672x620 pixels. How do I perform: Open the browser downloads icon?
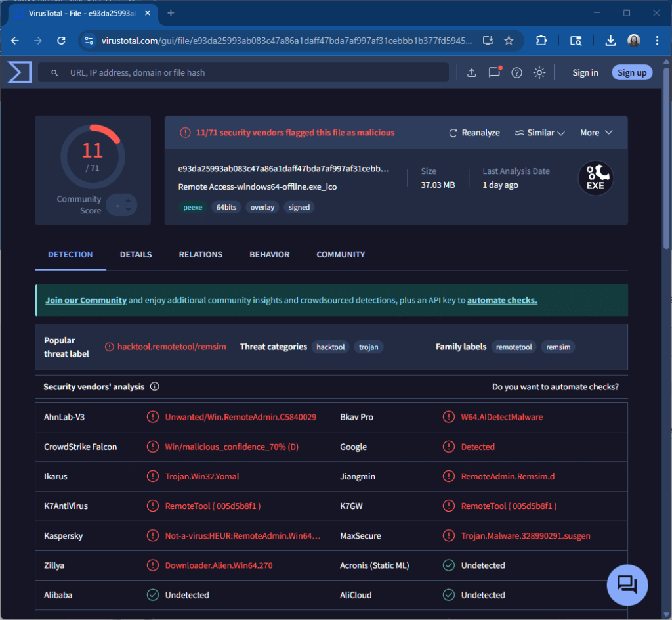coord(610,40)
